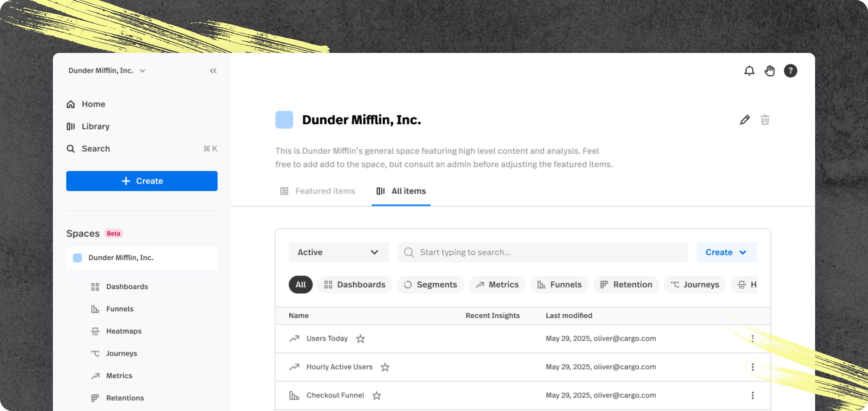Sort by Recent Insights column header
Viewport: 868px width, 411px height.
click(492, 316)
